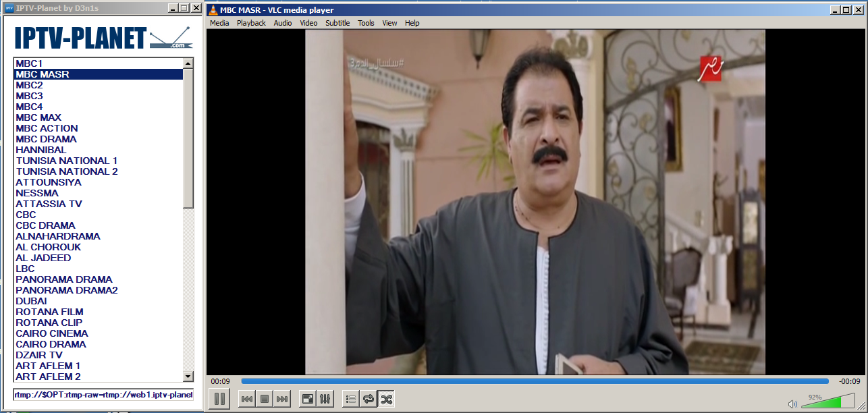This screenshot has width=868, height=413.
Task: Select LBC channel
Action: point(98,269)
